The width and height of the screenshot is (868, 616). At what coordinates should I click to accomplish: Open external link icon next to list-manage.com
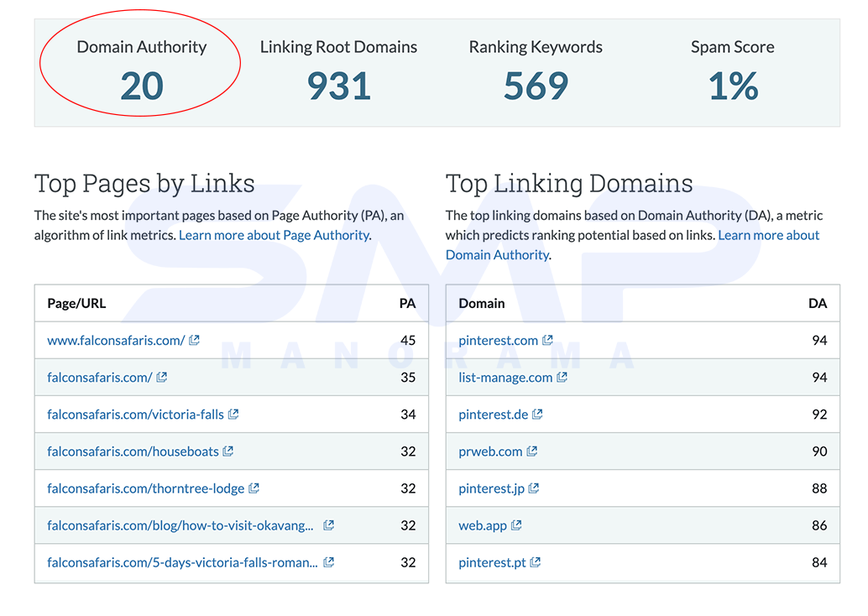tap(562, 377)
